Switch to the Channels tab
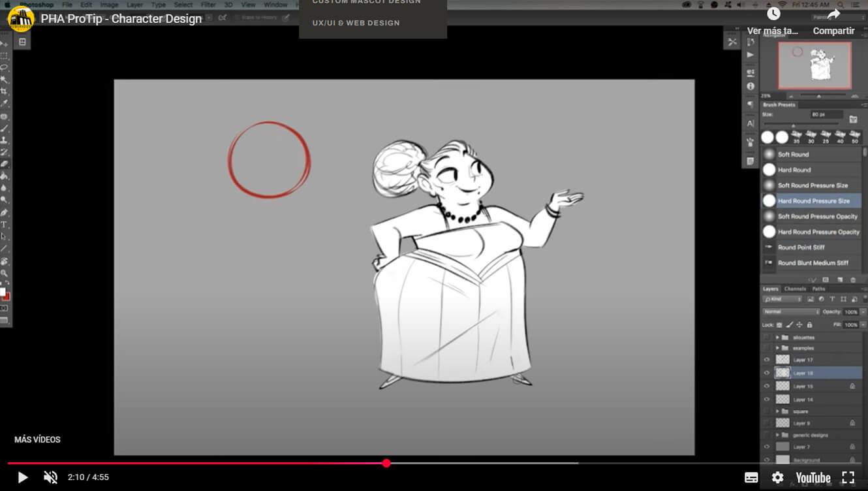 [x=795, y=289]
